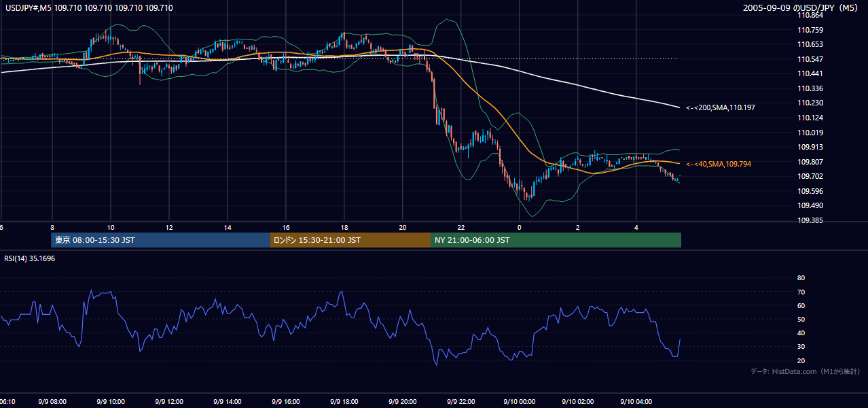Click price axis value 109.807
The width and height of the screenshot is (868, 408).
click(x=811, y=162)
